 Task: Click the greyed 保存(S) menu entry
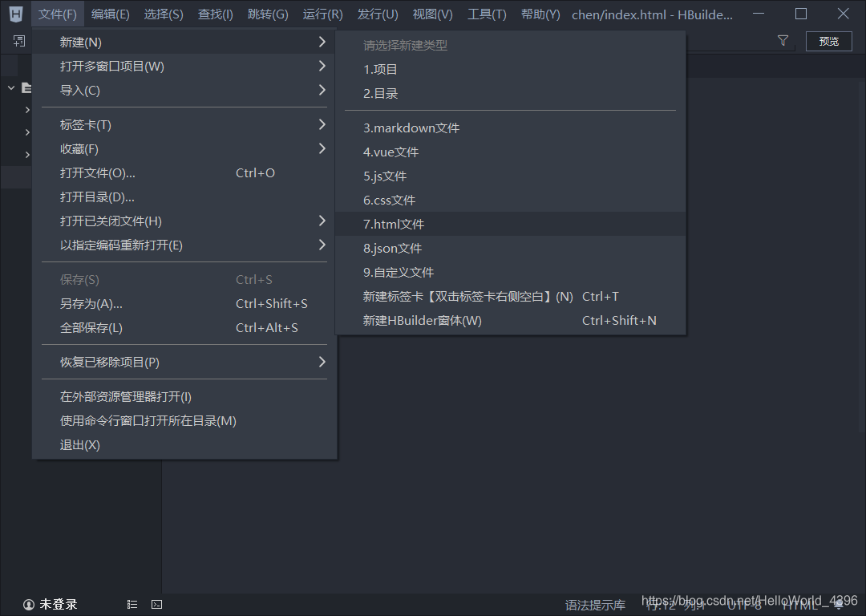click(x=184, y=280)
